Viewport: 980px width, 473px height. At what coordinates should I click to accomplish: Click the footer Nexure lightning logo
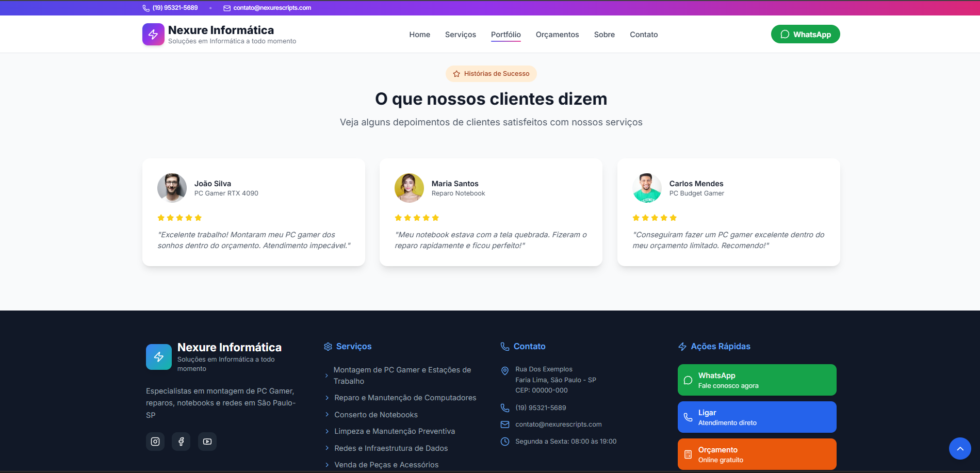click(159, 357)
